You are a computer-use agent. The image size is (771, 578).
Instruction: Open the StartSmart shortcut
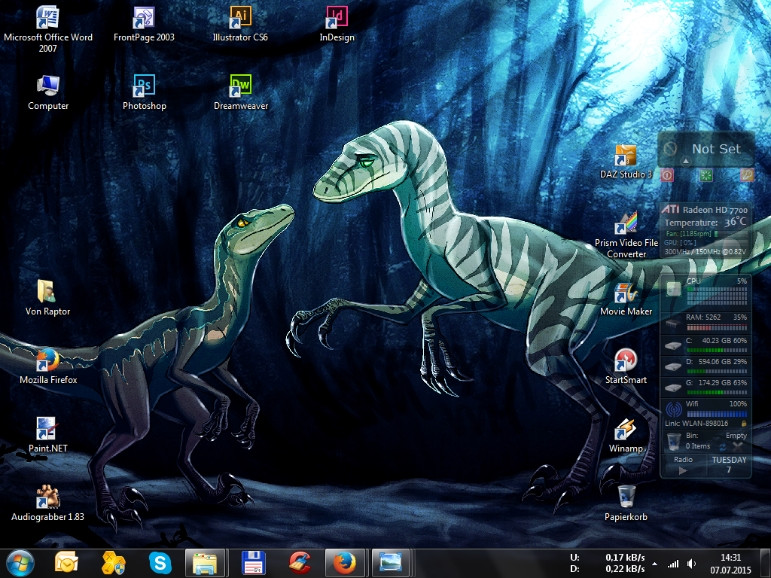pos(626,366)
